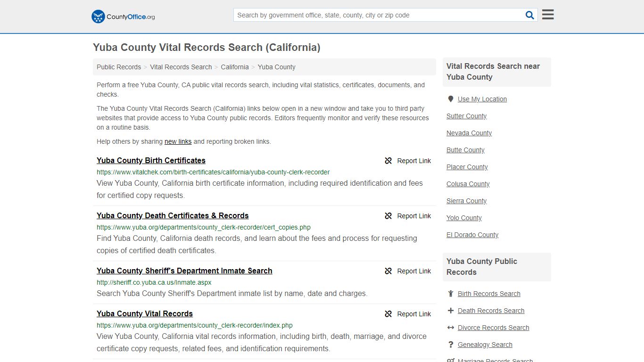Open Genealogy Search link
The height and width of the screenshot is (362, 644).
[485, 345]
